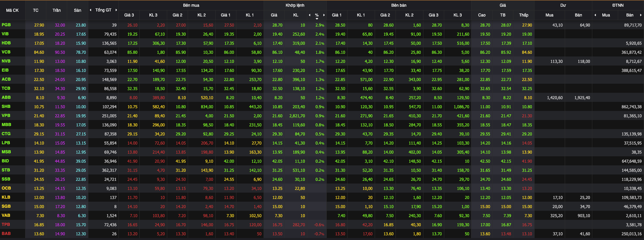Screen dimensions: 644x240
Task: Click the Khớp lệnh group header
Action: (x=295, y=5)
